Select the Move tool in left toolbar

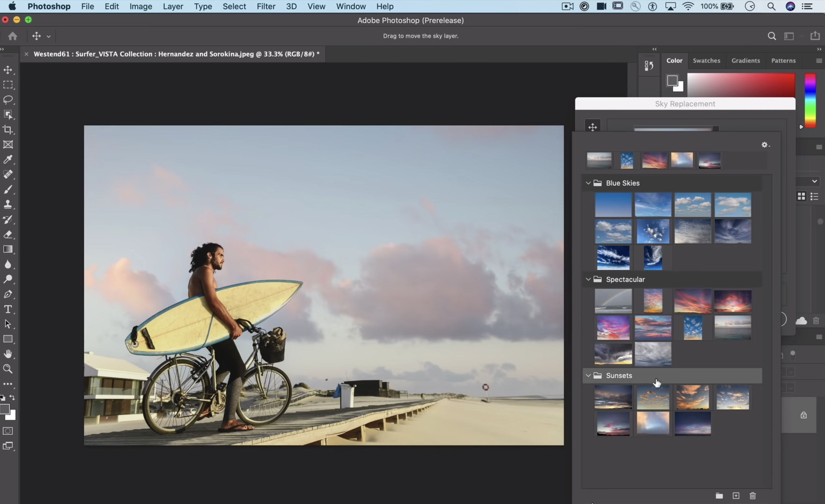tap(8, 70)
